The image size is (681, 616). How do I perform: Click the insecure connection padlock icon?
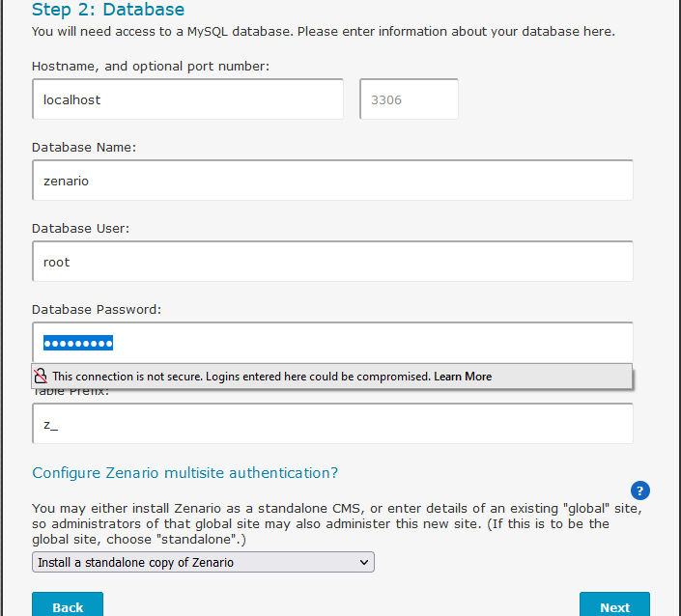pos(41,376)
